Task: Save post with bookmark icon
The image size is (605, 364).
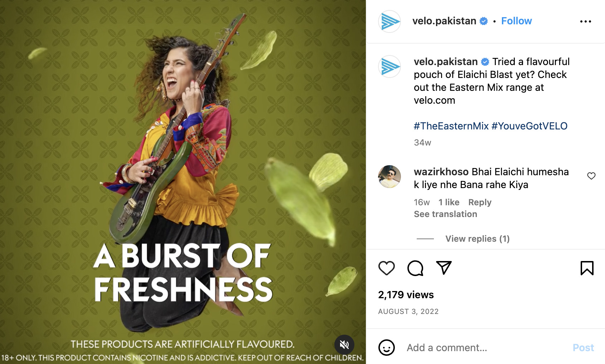Action: point(587,268)
